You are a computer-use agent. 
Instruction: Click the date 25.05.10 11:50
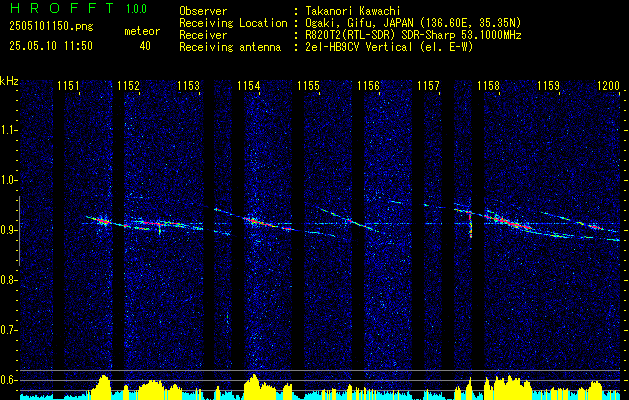pyautogui.click(x=51, y=46)
